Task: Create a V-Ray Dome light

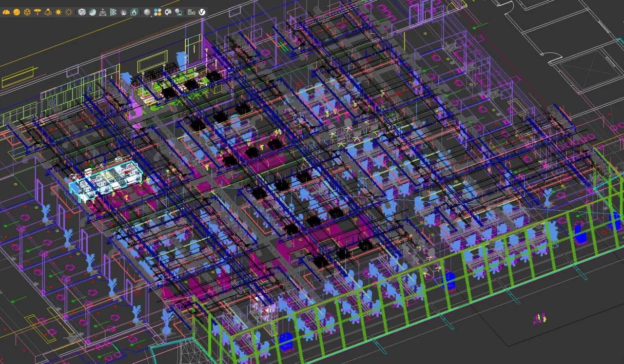Action: pyautogui.click(x=6, y=12)
